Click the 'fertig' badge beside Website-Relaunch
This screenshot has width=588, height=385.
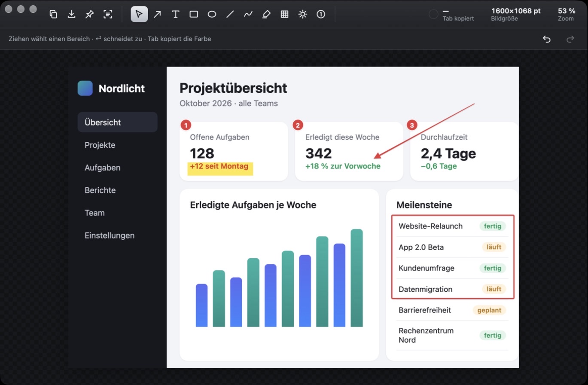tap(493, 226)
